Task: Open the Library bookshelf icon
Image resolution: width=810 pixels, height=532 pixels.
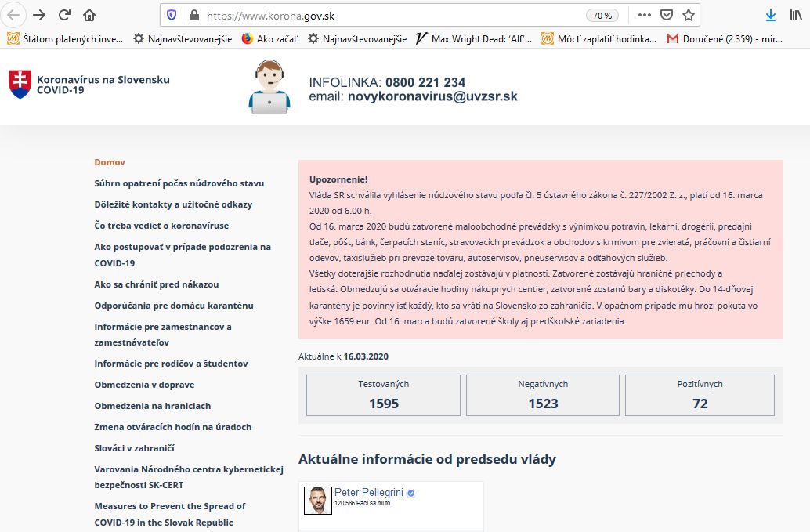Action: [x=796, y=15]
